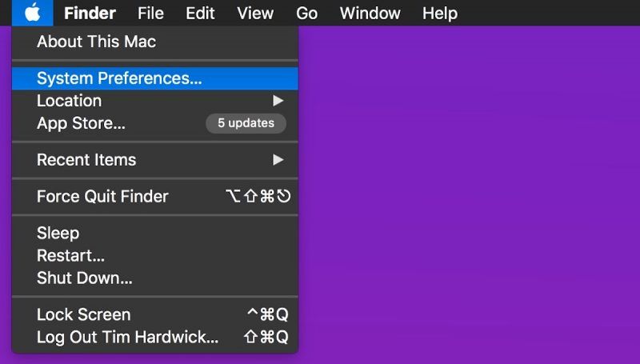Image resolution: width=640 pixels, height=364 pixels.
Task: Open the Finder application menu
Action: (90, 13)
